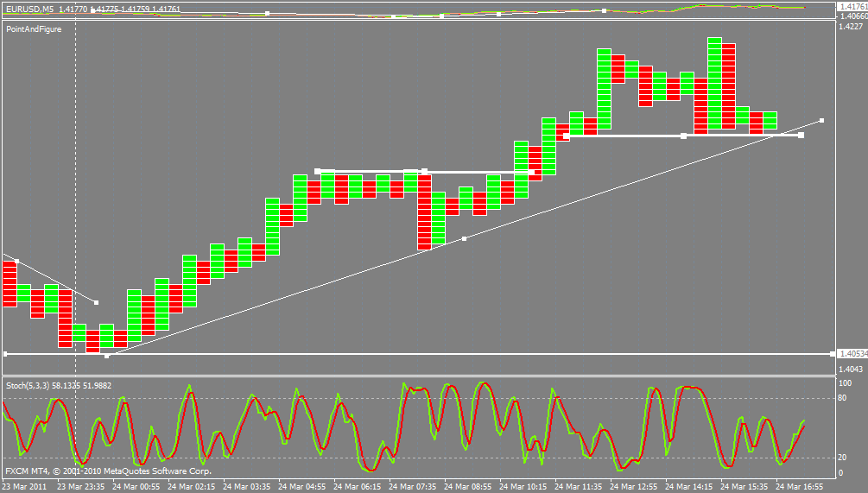Click the 24 Mar 12:55 time label
This screenshot has height=493, width=868.
(x=635, y=487)
